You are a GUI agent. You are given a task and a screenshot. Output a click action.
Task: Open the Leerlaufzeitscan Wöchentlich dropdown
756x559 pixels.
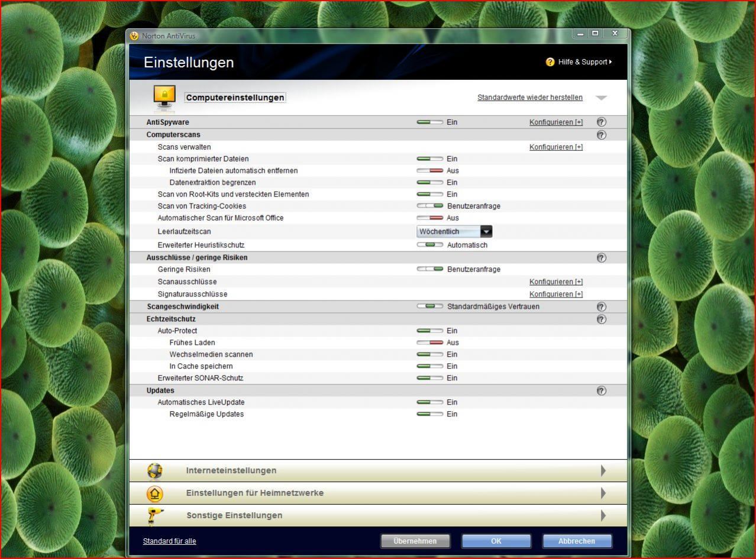point(454,231)
